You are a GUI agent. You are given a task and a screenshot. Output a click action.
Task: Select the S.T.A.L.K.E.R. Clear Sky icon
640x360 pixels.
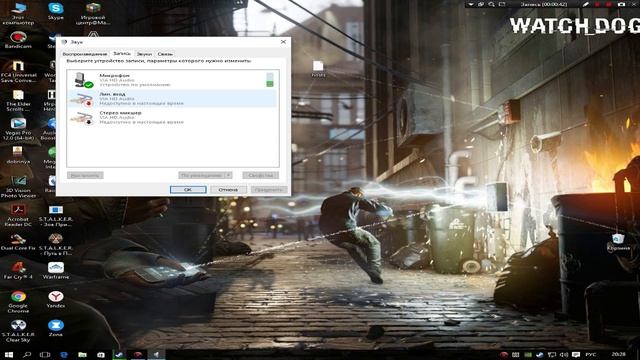click(18, 331)
